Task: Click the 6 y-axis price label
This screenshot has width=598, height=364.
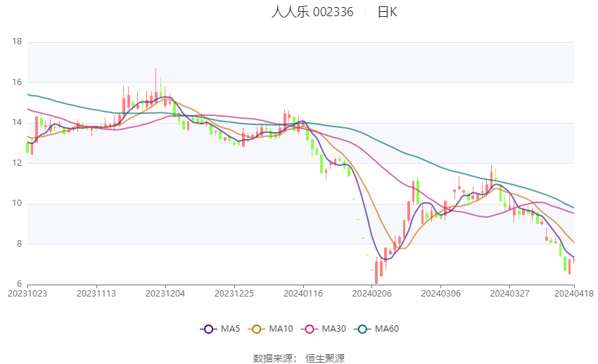Action: [20, 284]
